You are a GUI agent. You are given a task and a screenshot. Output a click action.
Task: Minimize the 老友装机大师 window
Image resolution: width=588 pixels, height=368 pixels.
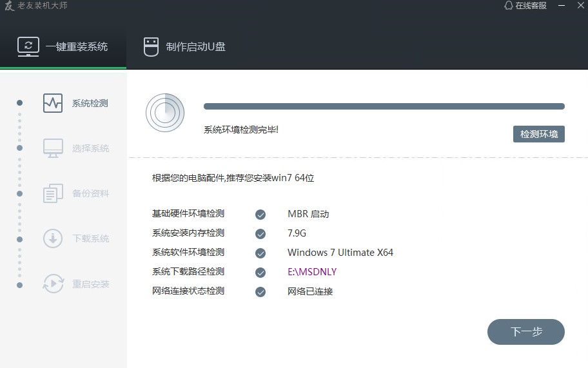(562, 6)
